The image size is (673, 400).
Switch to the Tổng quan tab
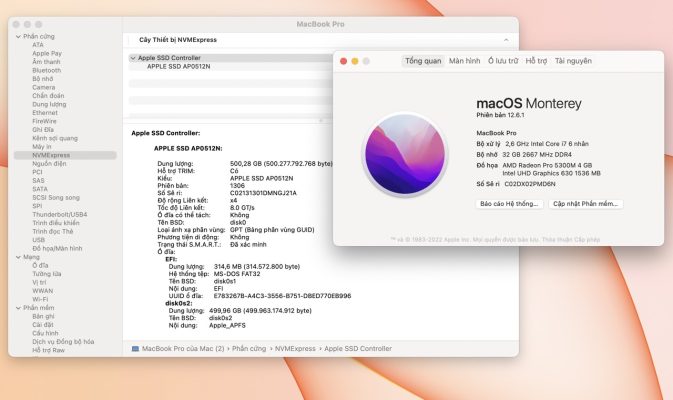click(x=423, y=61)
